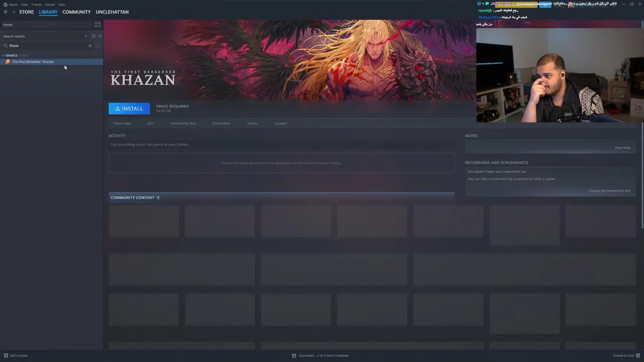Visit the Community Hub link
Screen dimensions: 644x362
click(x=183, y=123)
